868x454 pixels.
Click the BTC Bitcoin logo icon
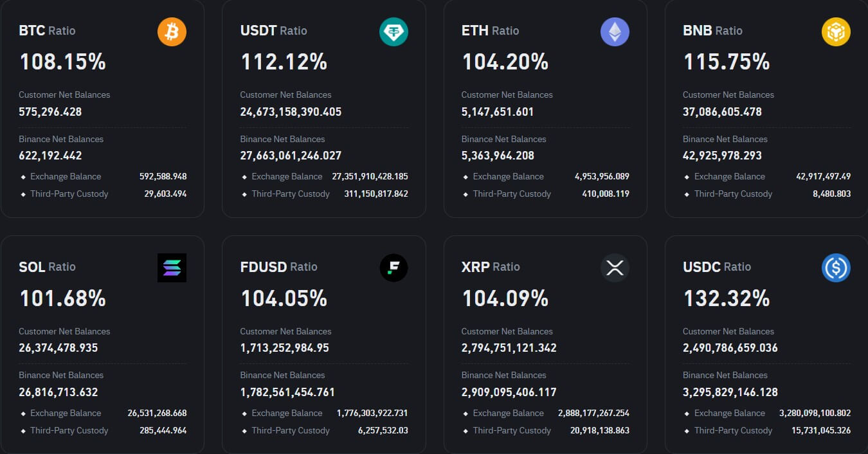[x=171, y=31]
